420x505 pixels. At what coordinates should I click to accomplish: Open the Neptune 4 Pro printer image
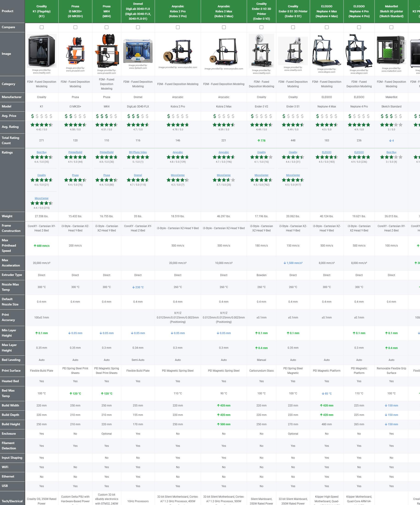[359, 51]
